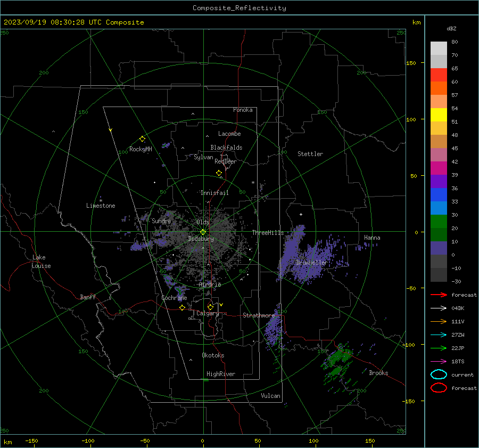Click the 111V legend label
Viewport: 479px width, 448px height.
tap(458, 321)
